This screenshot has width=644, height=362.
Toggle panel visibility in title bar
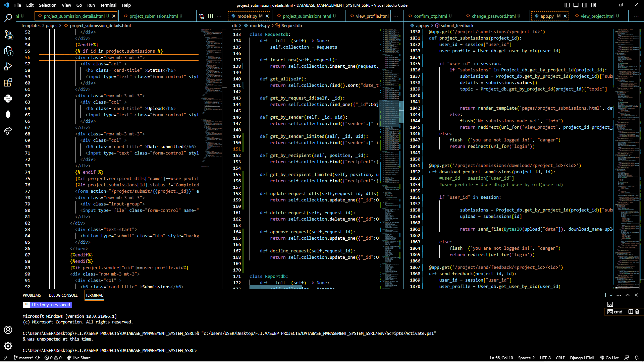coord(576,5)
